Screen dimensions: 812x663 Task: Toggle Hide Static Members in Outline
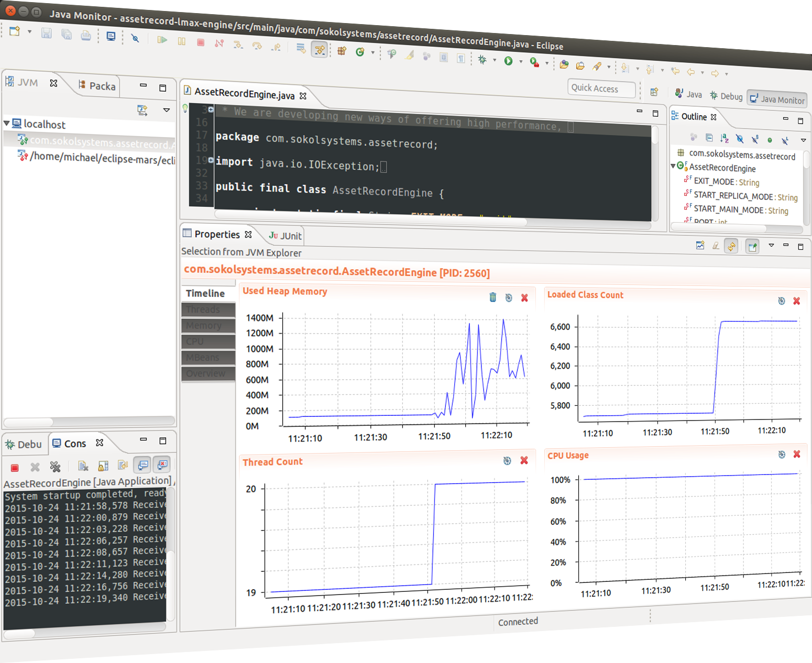(x=754, y=139)
